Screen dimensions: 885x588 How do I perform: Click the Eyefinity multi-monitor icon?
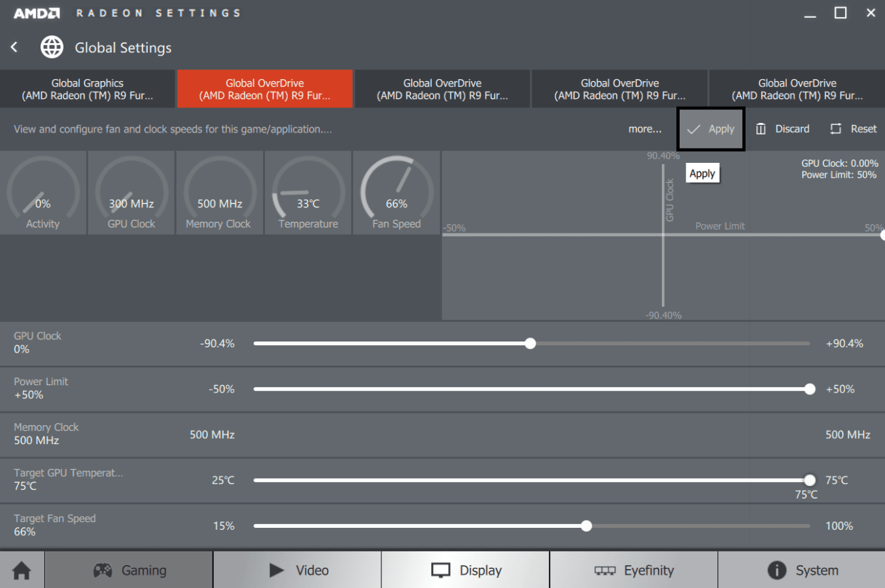[x=605, y=570]
